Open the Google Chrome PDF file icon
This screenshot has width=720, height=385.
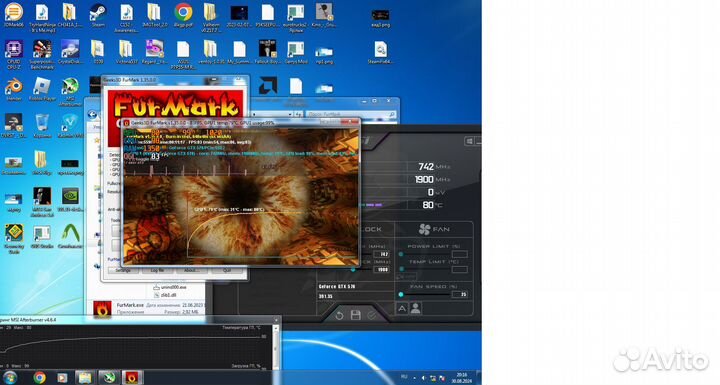coord(183,16)
